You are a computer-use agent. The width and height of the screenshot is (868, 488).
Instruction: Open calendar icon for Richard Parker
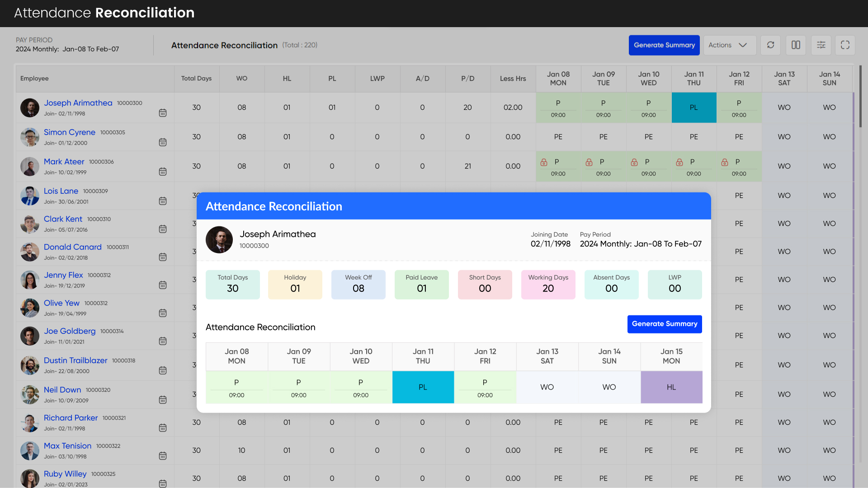(163, 428)
